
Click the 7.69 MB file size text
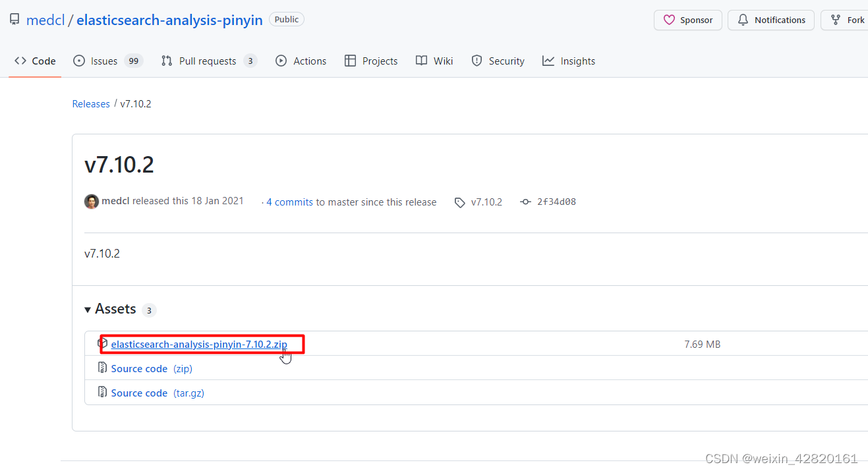tap(703, 344)
